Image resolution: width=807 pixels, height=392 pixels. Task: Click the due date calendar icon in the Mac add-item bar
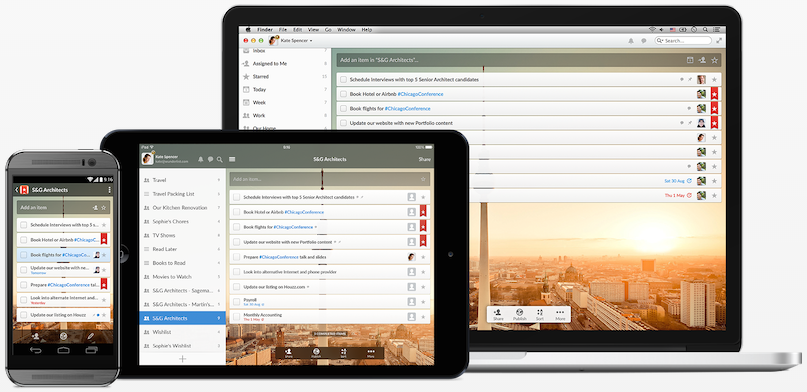[690, 60]
